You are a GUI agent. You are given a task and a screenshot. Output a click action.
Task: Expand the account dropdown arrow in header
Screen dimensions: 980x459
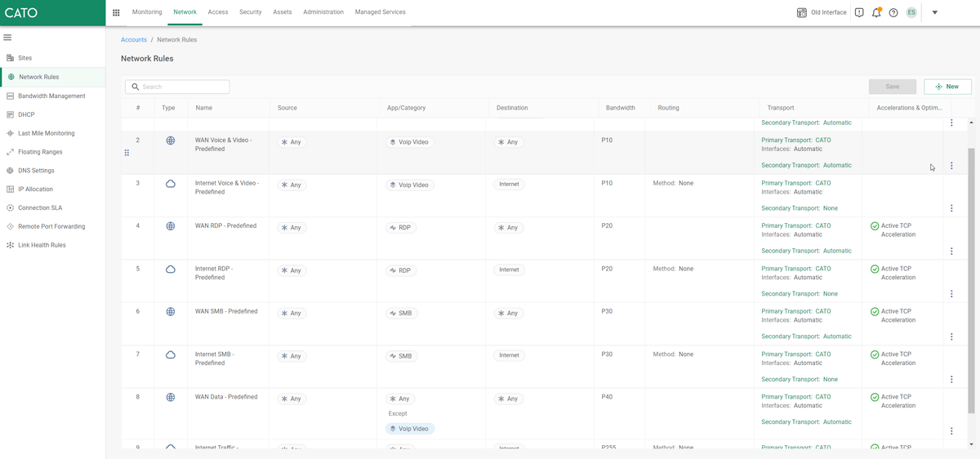tap(935, 12)
